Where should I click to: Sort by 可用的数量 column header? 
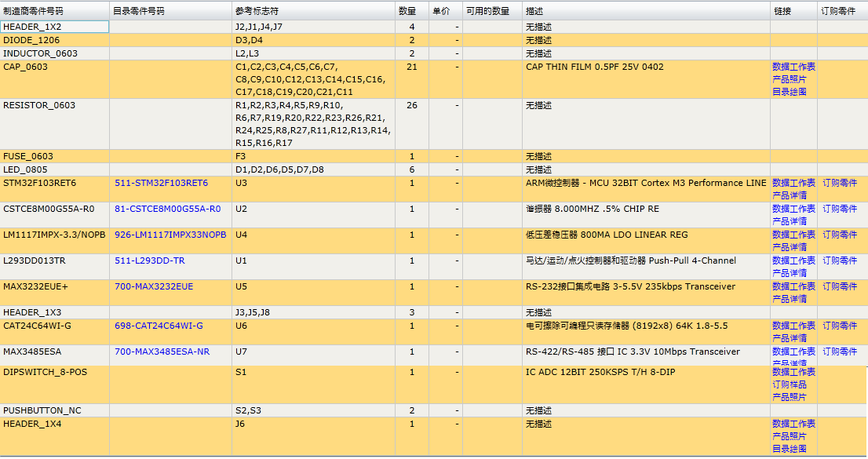coord(493,11)
